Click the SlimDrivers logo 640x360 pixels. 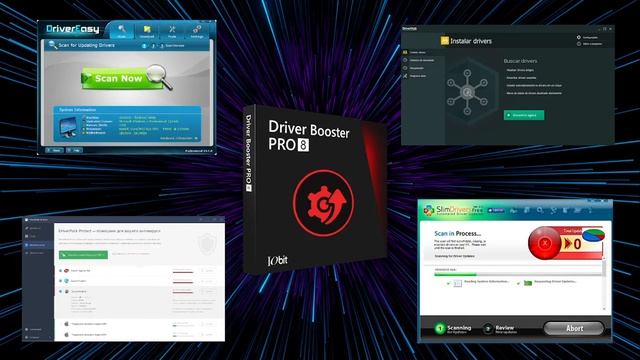(x=453, y=210)
